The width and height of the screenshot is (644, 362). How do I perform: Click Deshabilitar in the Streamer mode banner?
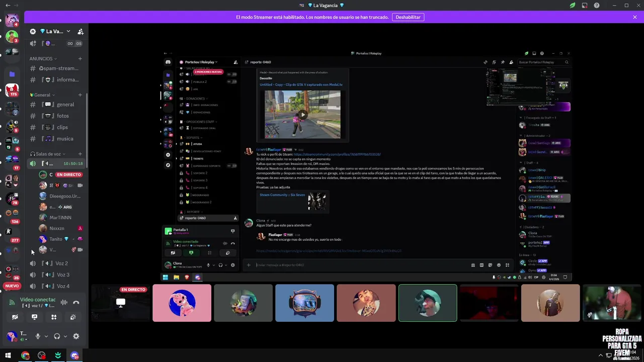pos(408,17)
